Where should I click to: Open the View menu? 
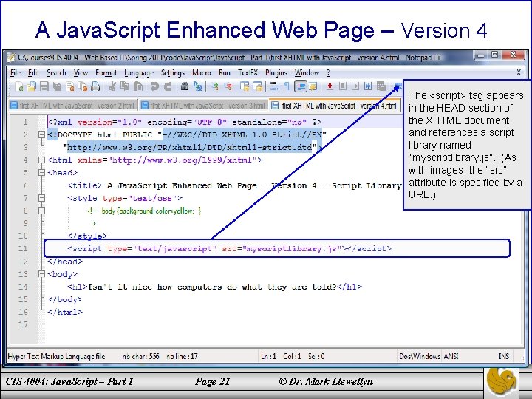point(81,73)
